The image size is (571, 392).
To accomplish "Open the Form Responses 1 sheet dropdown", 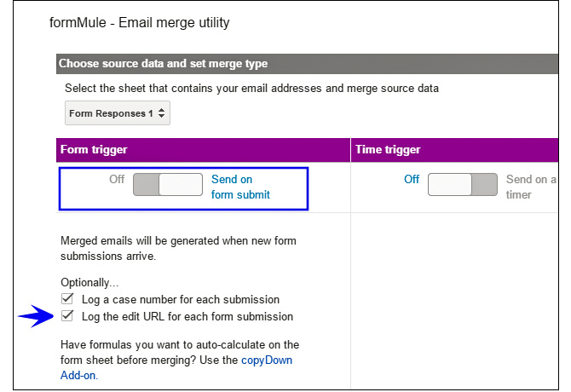I will click(x=118, y=113).
